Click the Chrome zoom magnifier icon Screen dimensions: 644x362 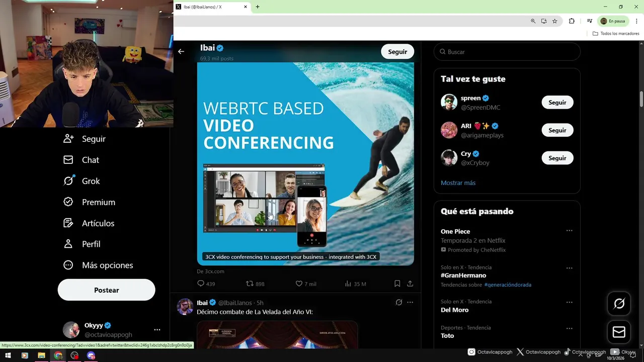click(x=533, y=21)
